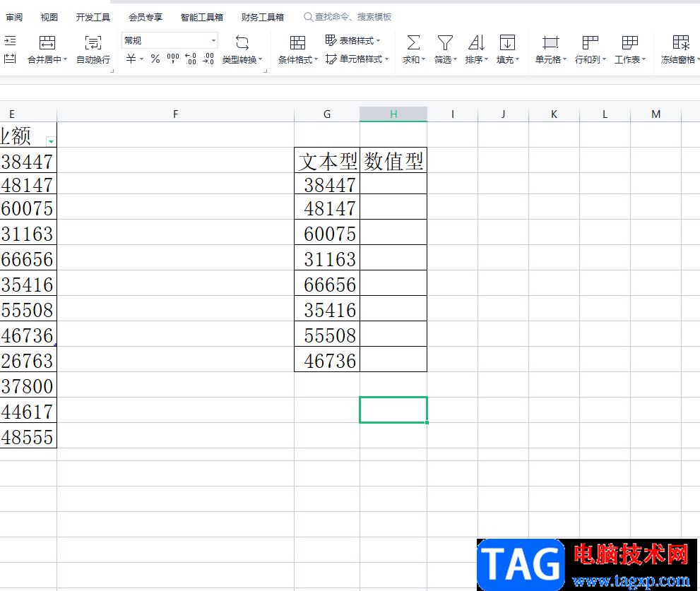
Task: Open the Developer Tools (开发工具) tab
Action: point(93,17)
